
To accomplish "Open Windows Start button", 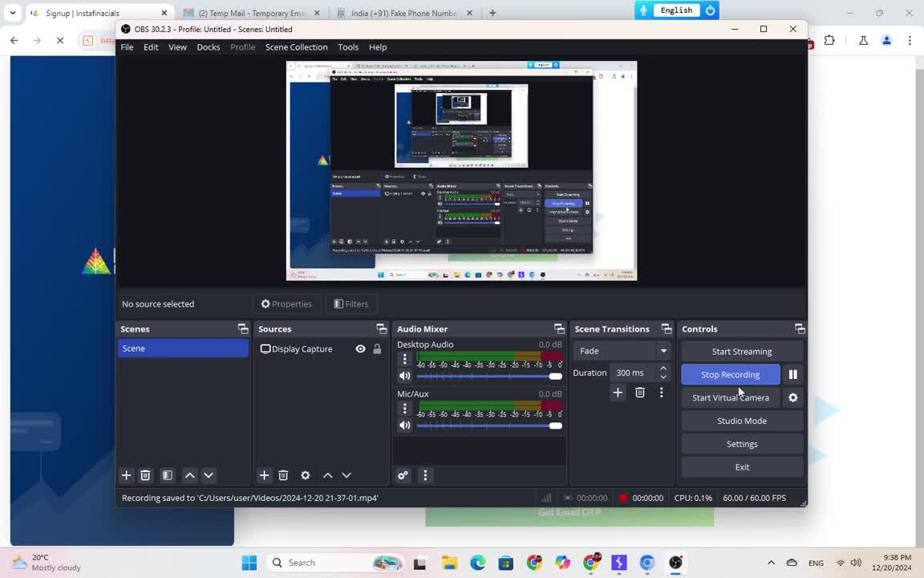I will point(249,563).
